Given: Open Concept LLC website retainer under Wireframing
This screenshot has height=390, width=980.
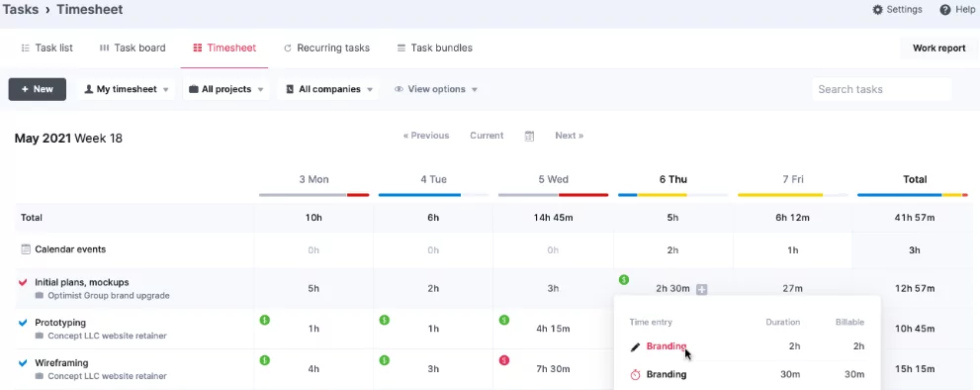Looking at the screenshot, I should pyautogui.click(x=107, y=376).
